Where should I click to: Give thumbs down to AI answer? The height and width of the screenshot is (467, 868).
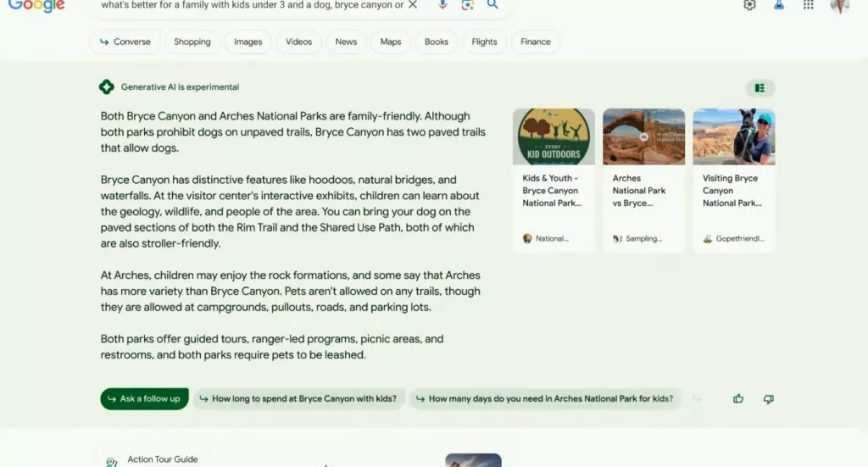(x=768, y=399)
